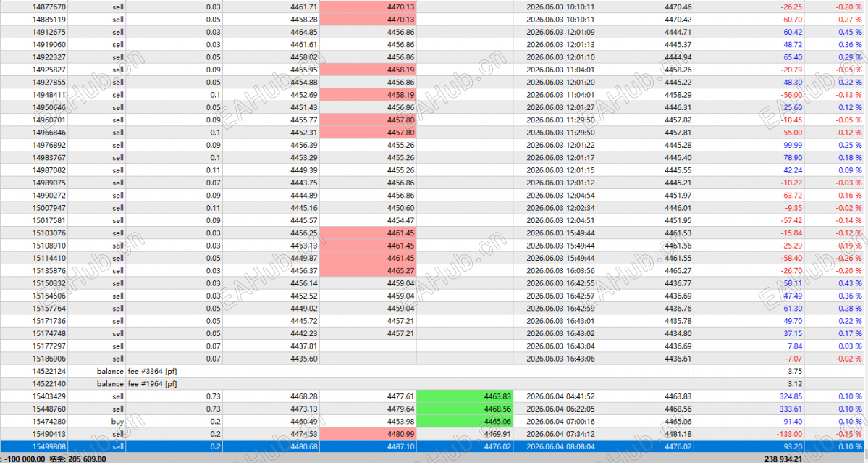Click close time 2026.06.04 04:41:52
The image size is (868, 463).
(x=560, y=396)
